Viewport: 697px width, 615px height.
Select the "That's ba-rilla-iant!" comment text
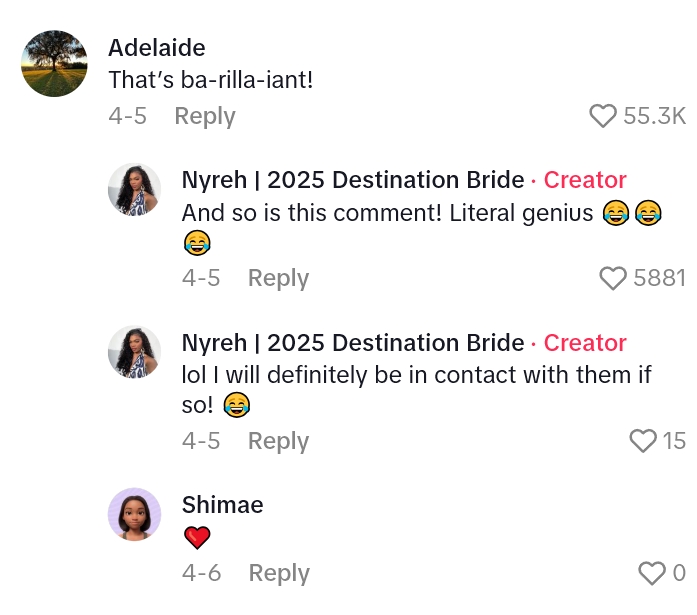click(x=211, y=80)
